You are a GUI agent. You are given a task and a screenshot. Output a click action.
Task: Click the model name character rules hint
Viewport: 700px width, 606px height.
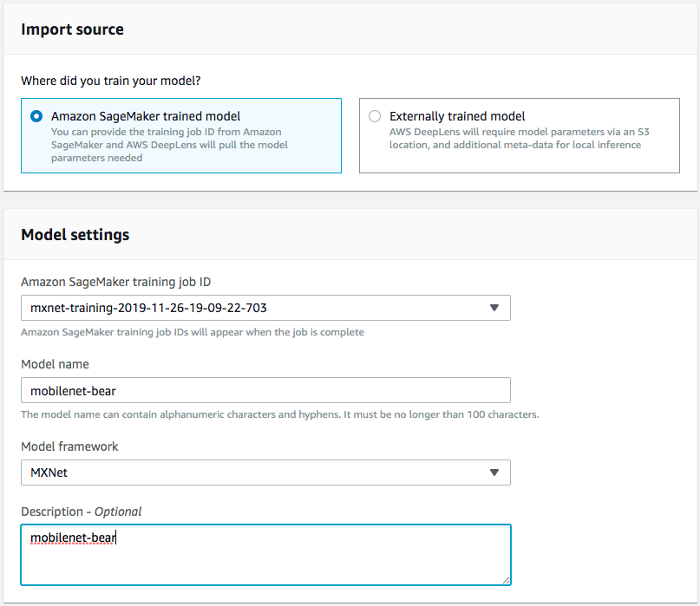(280, 414)
